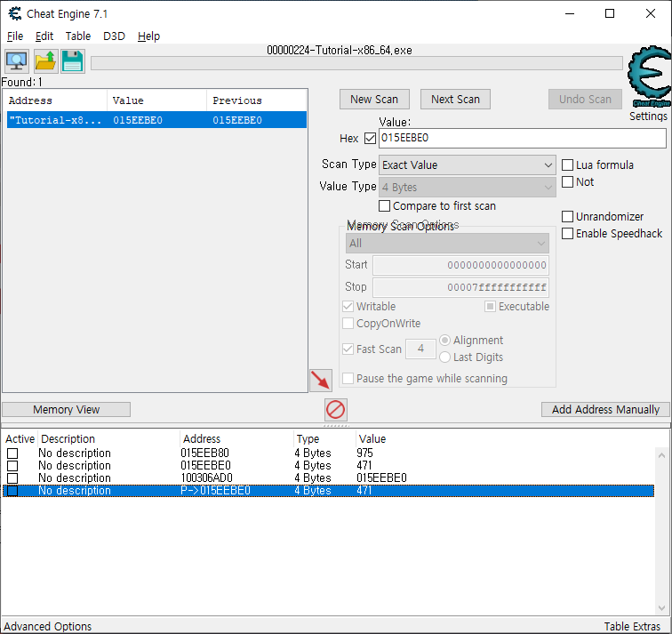
Task: Click the Undo Scan button
Action: [585, 100]
